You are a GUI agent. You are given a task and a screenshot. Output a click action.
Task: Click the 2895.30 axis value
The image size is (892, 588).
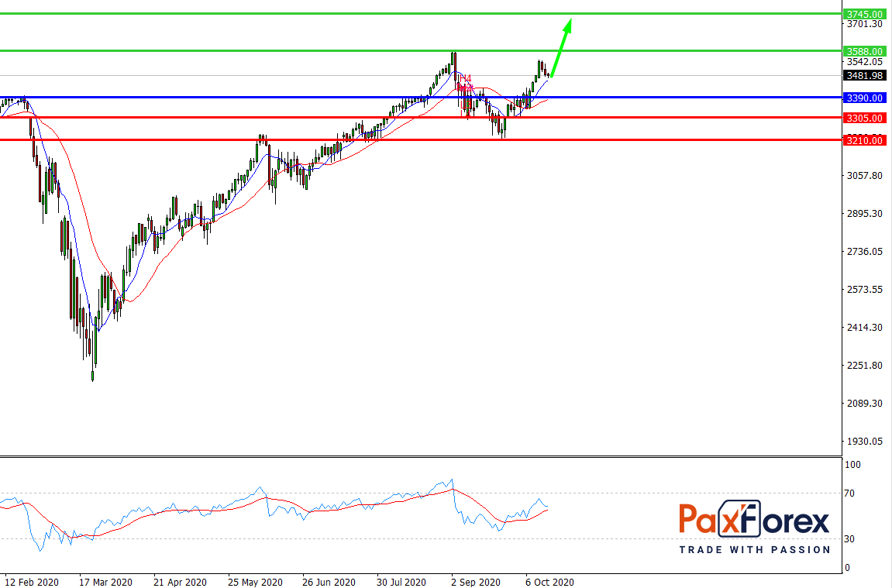[865, 213]
